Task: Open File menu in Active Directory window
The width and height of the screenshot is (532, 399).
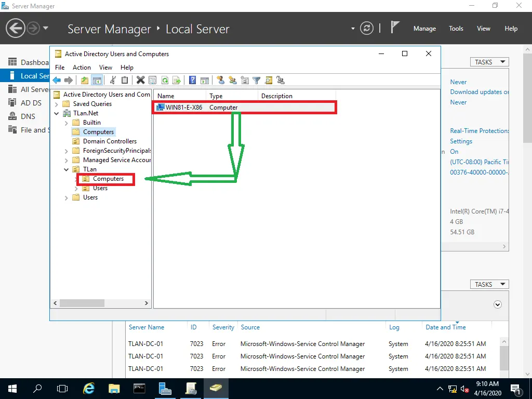Action: (60, 68)
